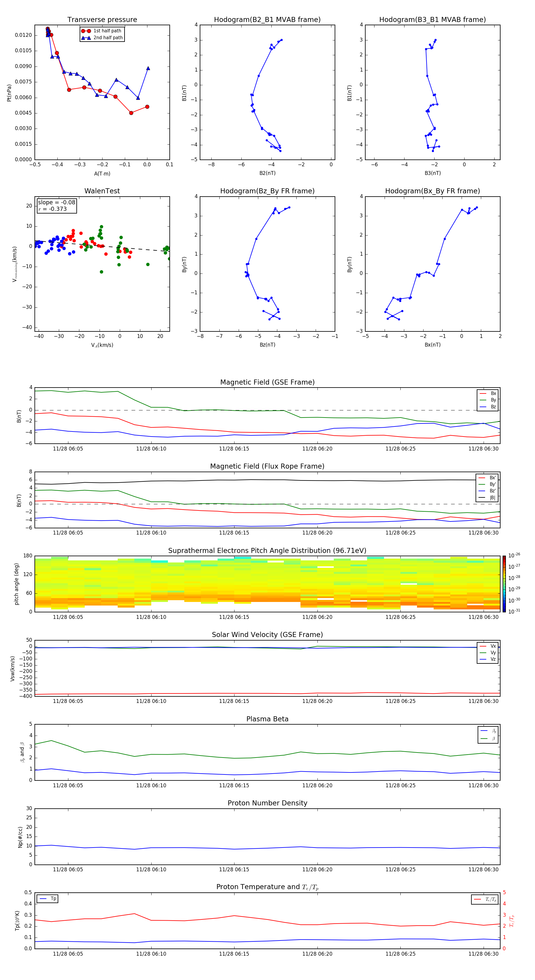The height and width of the screenshot is (980, 535).
Task: Click the 10^-31 colorbar label
Action: coord(514,611)
